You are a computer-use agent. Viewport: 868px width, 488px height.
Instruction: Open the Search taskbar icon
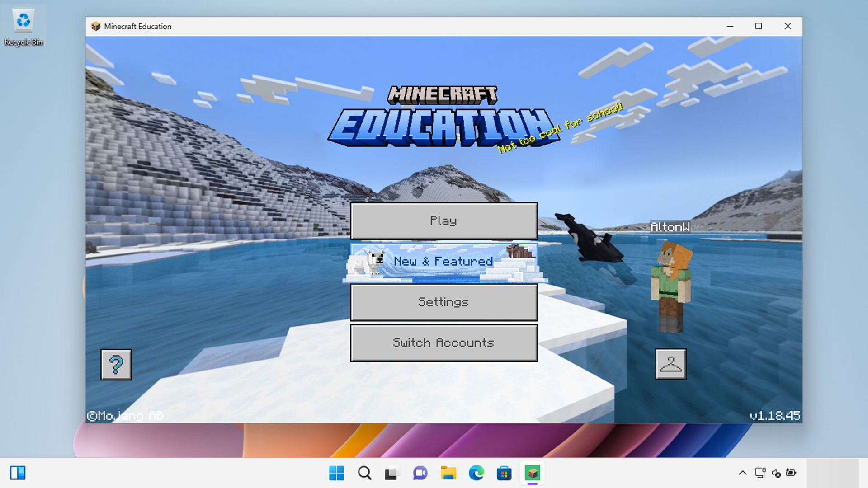(x=365, y=473)
